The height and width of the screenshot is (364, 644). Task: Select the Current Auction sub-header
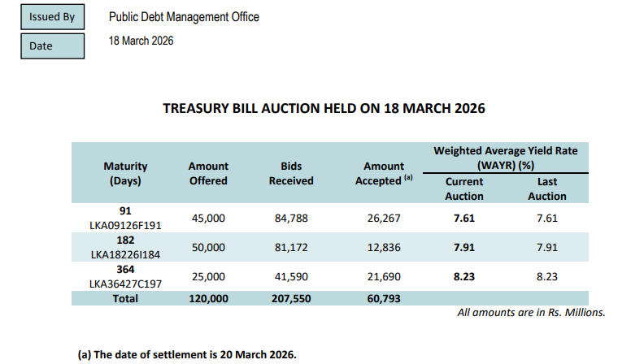click(464, 189)
